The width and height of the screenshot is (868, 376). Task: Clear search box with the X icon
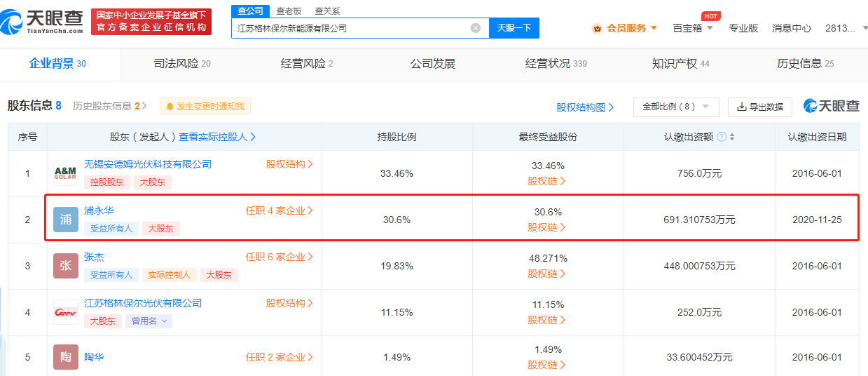tap(476, 28)
